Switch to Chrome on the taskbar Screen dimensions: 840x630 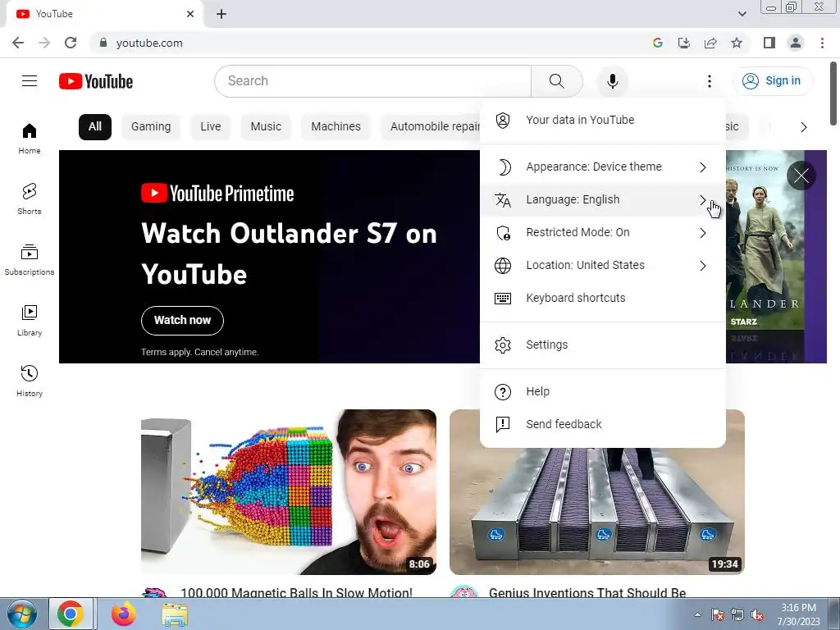(x=71, y=614)
